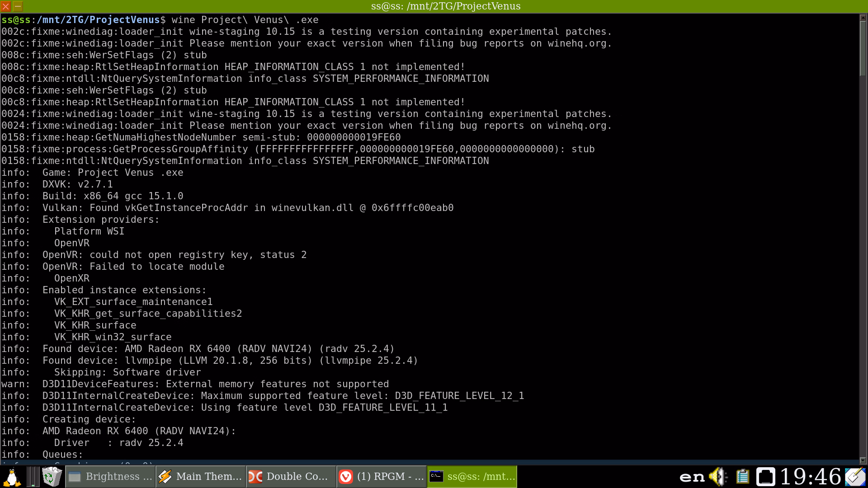
Task: Open the penguin start menu icon
Action: (12, 477)
